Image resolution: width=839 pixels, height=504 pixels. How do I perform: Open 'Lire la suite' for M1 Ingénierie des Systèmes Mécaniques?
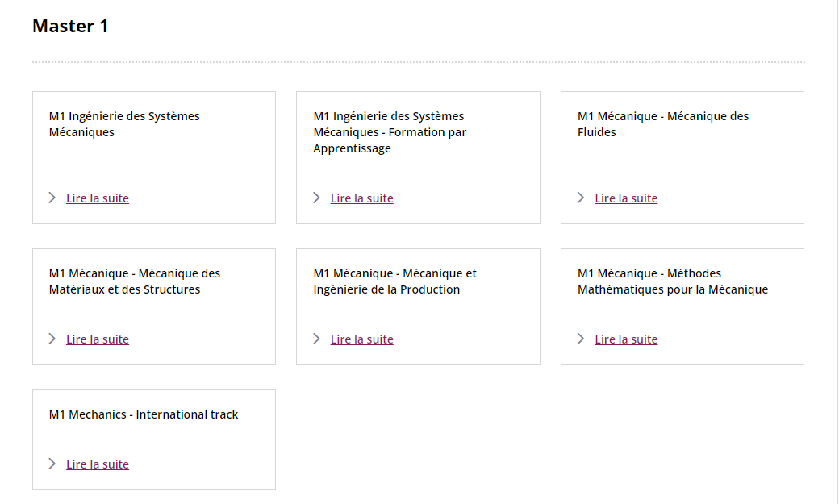click(x=98, y=198)
